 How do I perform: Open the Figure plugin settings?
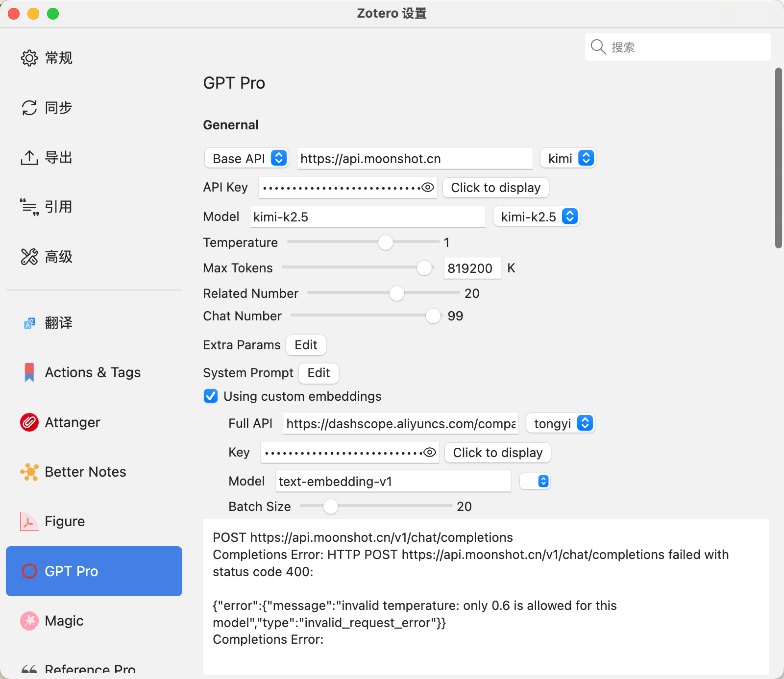(94, 521)
